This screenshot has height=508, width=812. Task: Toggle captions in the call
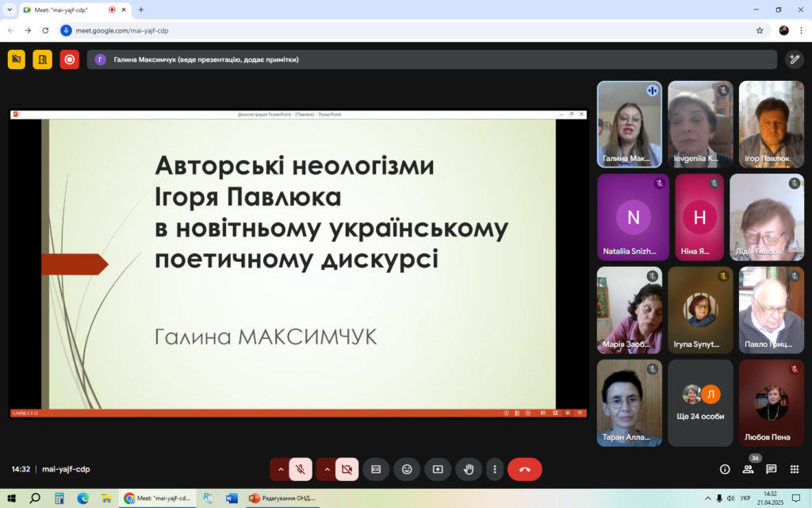[376, 469]
